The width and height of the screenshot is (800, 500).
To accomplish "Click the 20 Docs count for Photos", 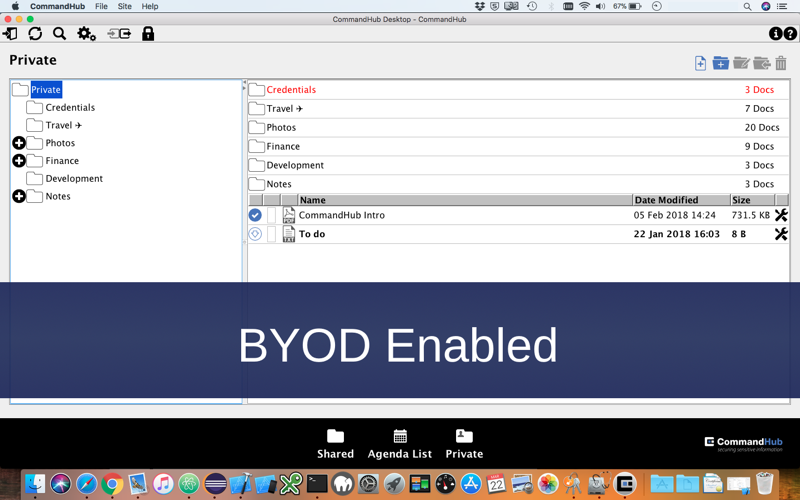I will [x=762, y=128].
